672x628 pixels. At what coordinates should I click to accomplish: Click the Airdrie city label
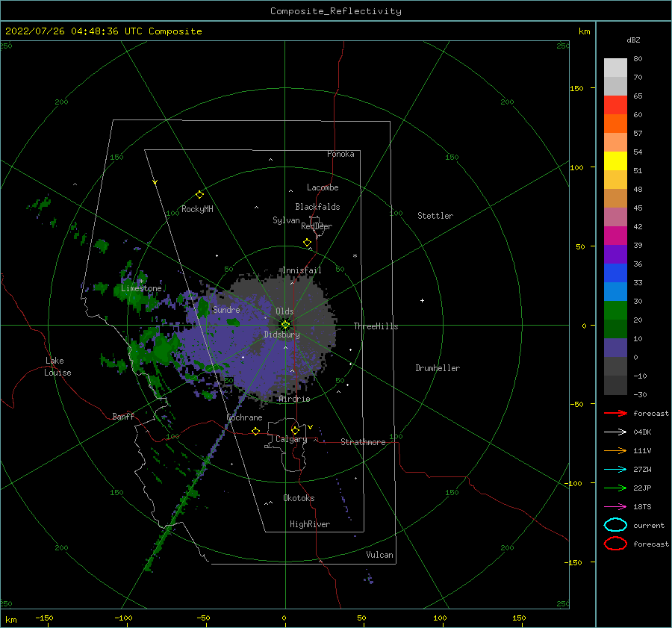point(294,399)
